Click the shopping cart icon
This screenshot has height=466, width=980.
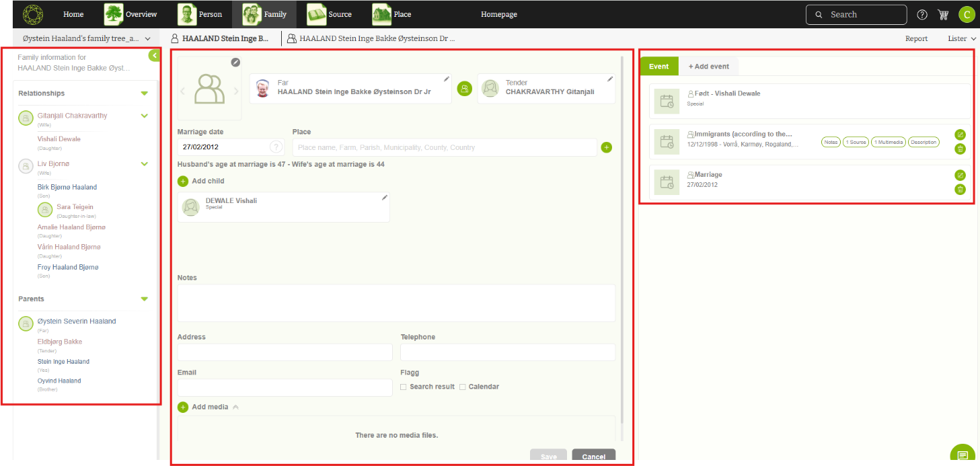(943, 15)
